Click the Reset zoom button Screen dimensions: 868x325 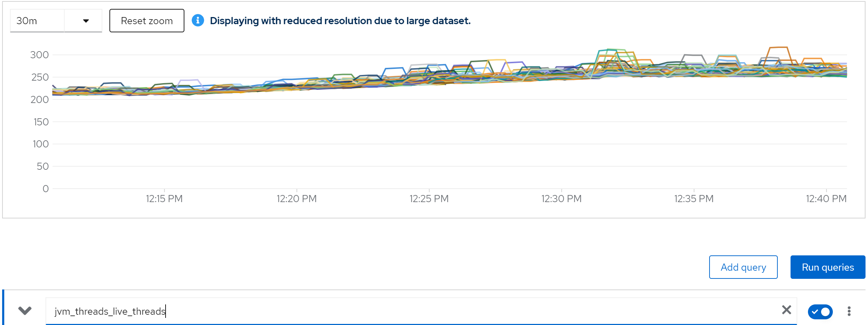(x=147, y=21)
